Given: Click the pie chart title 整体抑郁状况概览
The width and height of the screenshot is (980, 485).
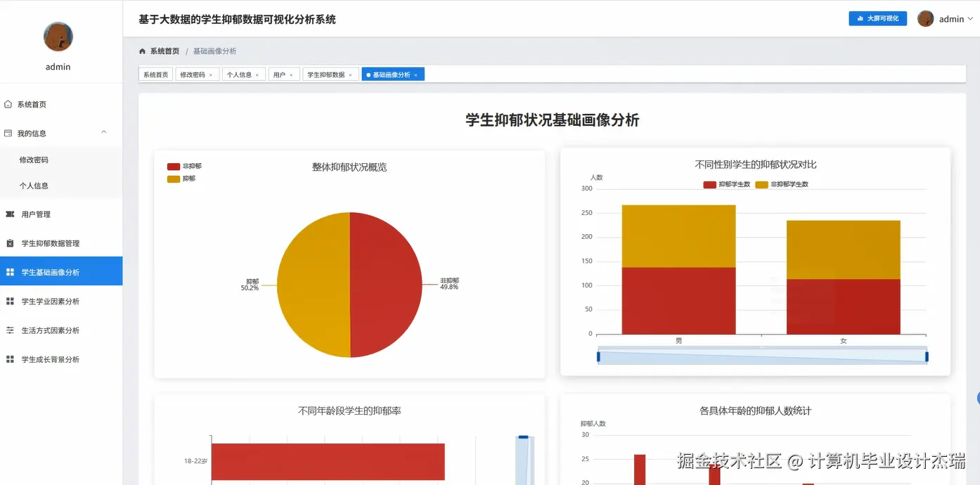Looking at the screenshot, I should pos(349,167).
